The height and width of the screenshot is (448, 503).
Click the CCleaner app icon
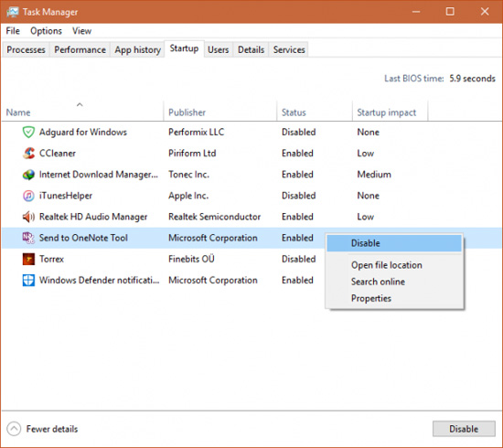[28, 154]
